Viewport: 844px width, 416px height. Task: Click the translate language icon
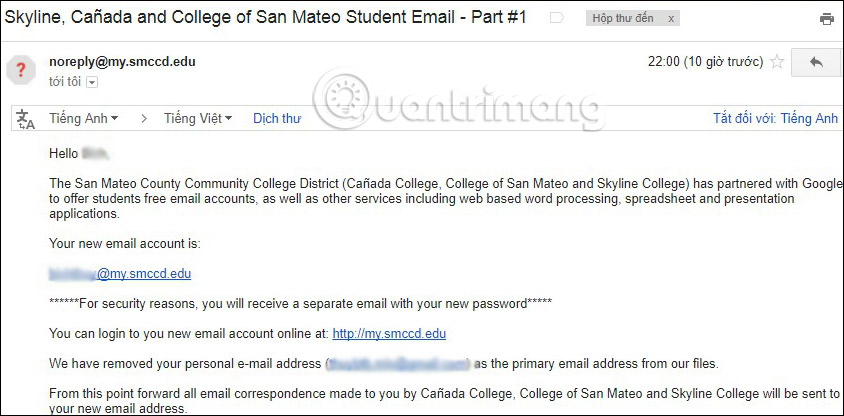click(x=25, y=119)
